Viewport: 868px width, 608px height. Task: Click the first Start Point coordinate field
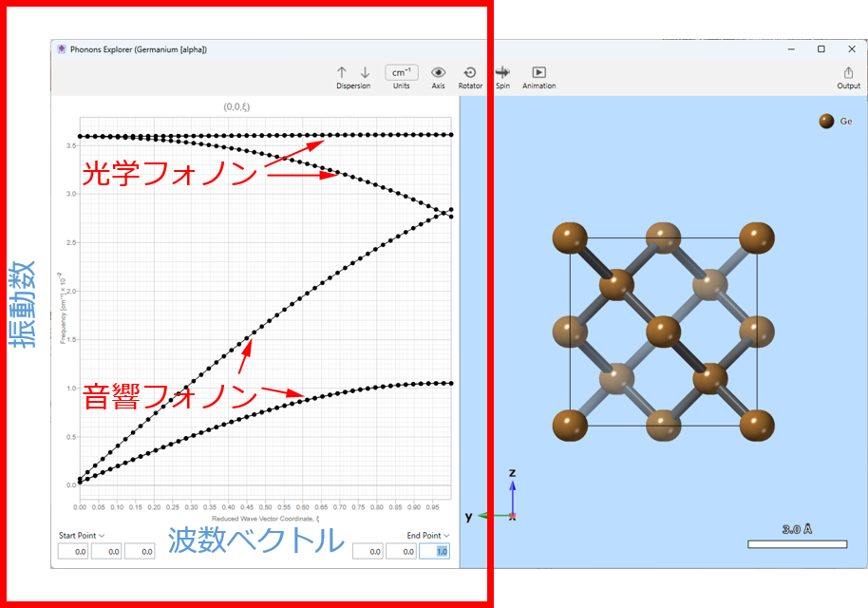click(x=73, y=552)
